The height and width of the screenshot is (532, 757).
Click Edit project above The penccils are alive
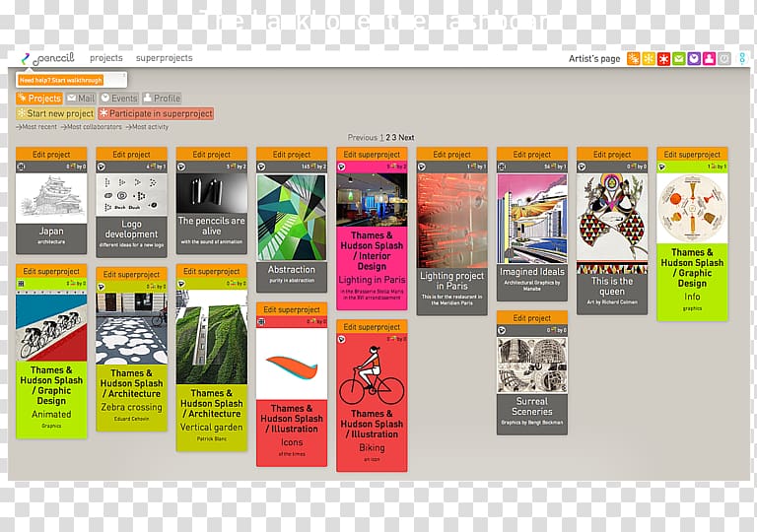212,155
